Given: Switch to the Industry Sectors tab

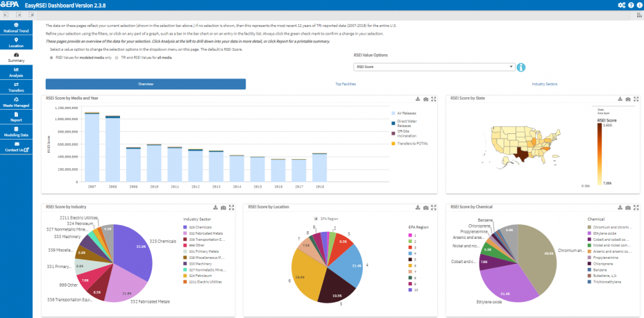Looking at the screenshot, I should tap(545, 84).
